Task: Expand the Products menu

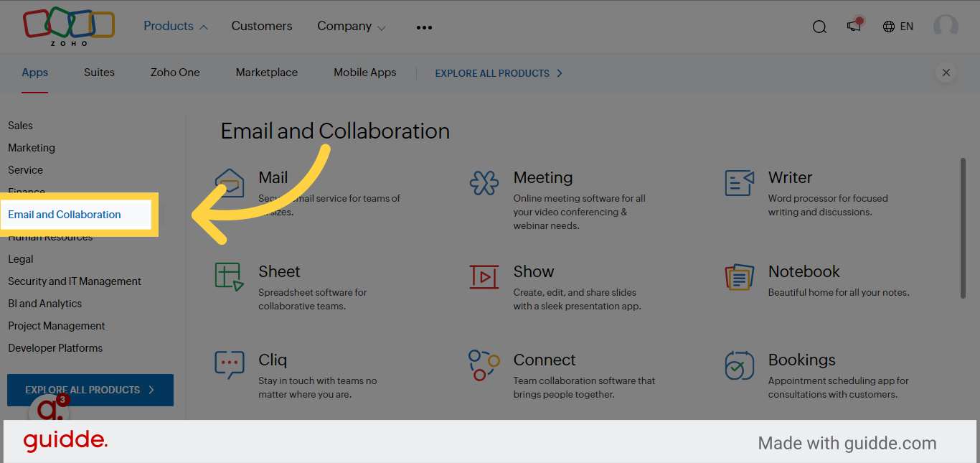Action: click(x=176, y=26)
